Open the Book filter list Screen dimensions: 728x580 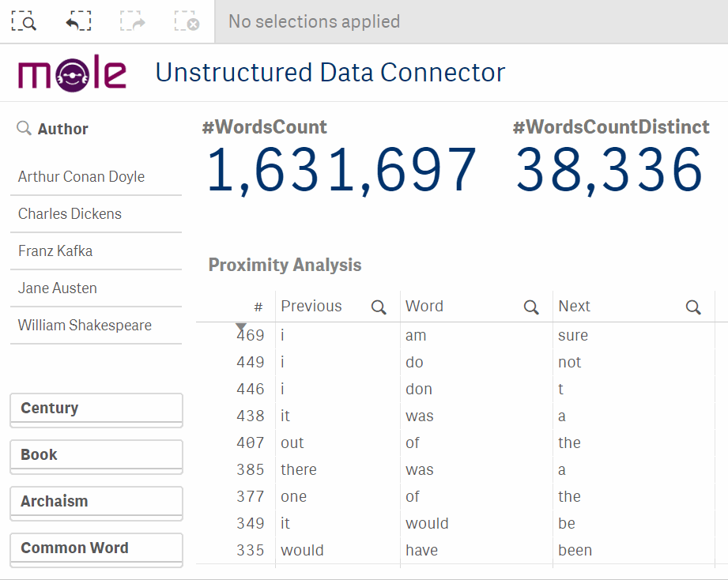[96, 457]
